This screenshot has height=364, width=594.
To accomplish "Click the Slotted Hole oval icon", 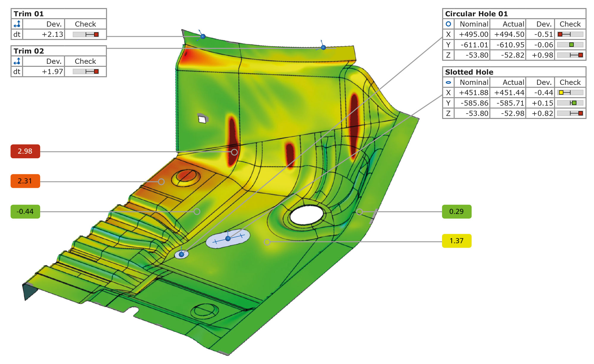I will (x=448, y=82).
